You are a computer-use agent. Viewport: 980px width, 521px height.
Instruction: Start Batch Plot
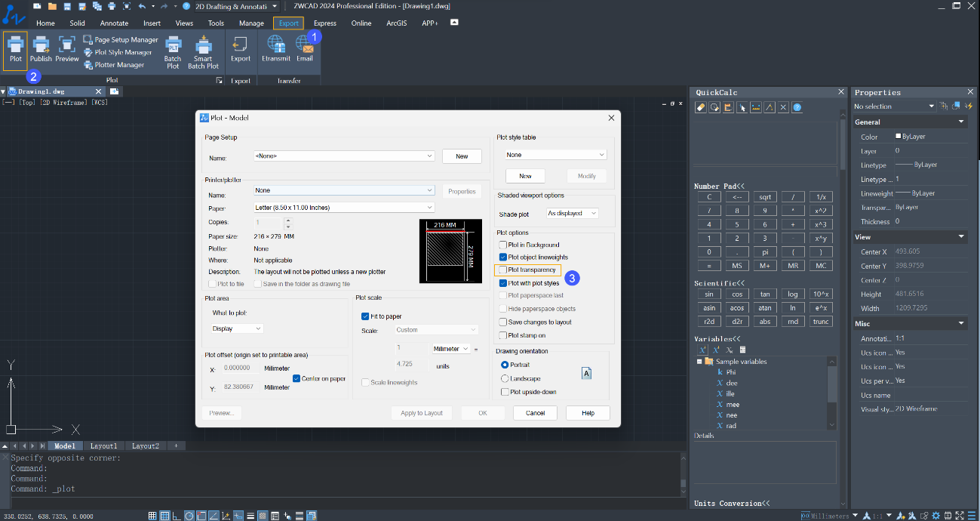tap(173, 52)
